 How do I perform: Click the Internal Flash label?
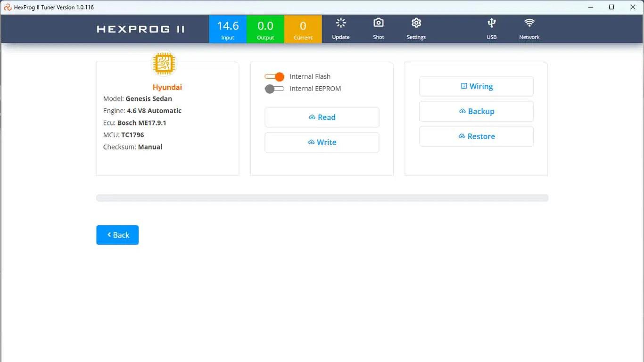310,76
